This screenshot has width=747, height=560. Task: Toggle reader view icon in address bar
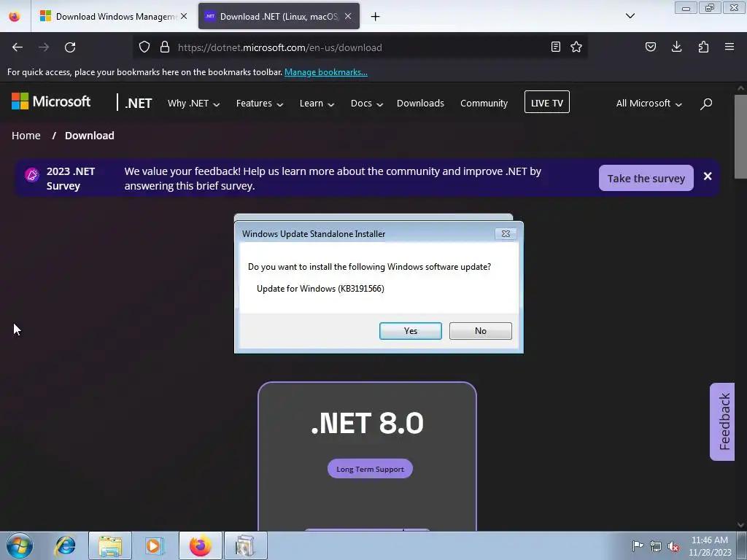click(555, 47)
